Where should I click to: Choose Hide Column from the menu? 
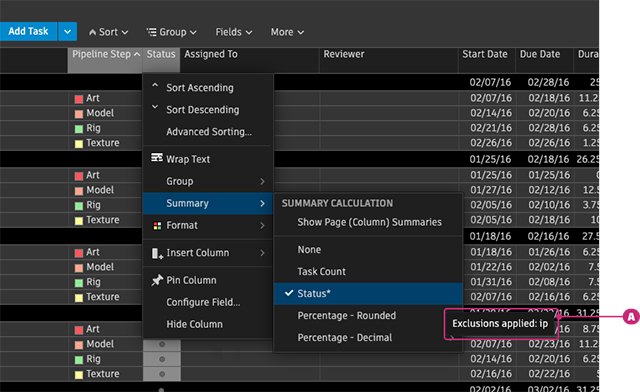click(x=208, y=324)
